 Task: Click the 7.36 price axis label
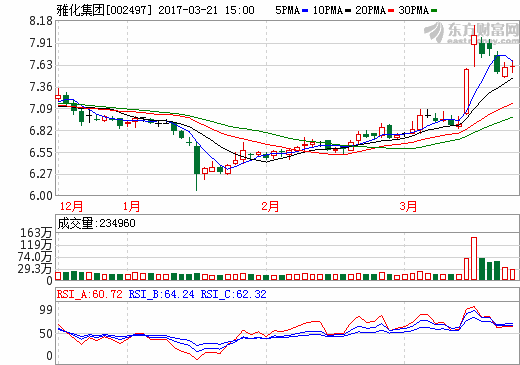[x=41, y=87]
